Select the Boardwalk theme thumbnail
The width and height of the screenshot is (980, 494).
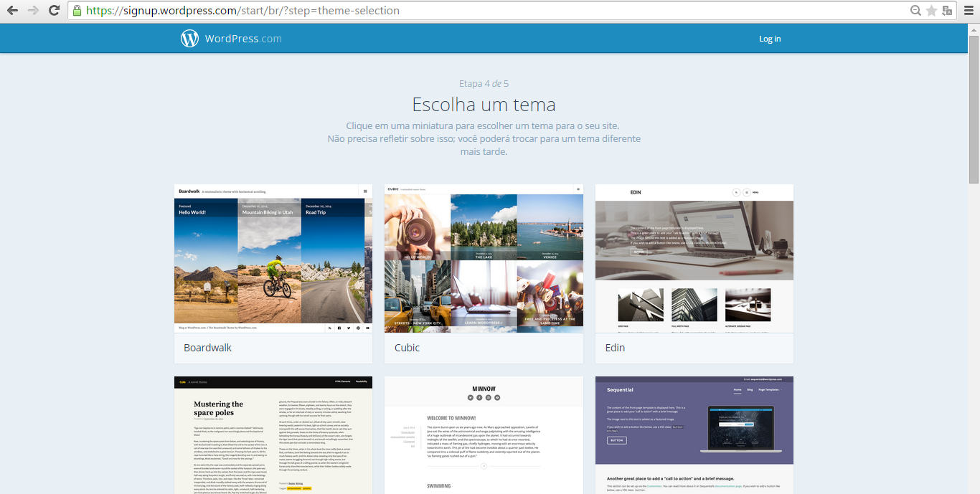point(273,258)
